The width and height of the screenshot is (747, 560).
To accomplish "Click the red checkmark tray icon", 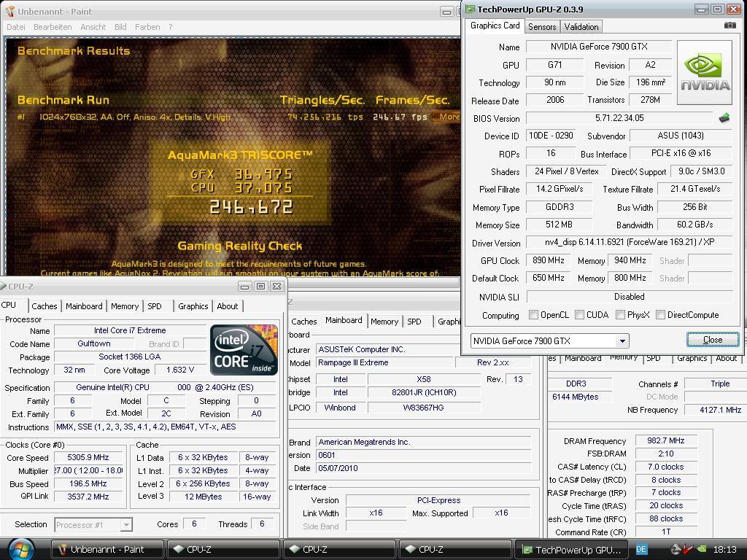I will click(687, 550).
